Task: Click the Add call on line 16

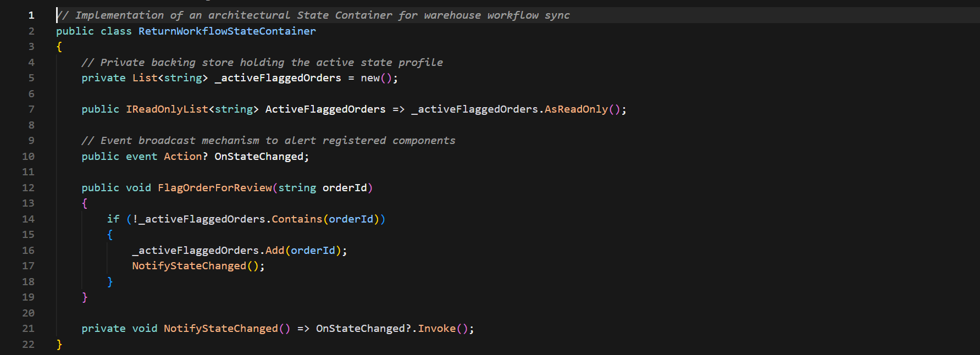Action: pyautogui.click(x=275, y=251)
